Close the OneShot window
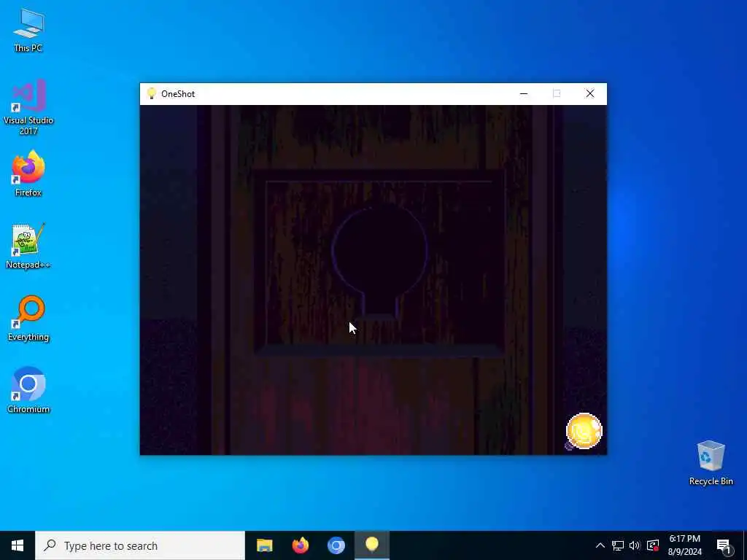The height and width of the screenshot is (560, 747). 589,94
